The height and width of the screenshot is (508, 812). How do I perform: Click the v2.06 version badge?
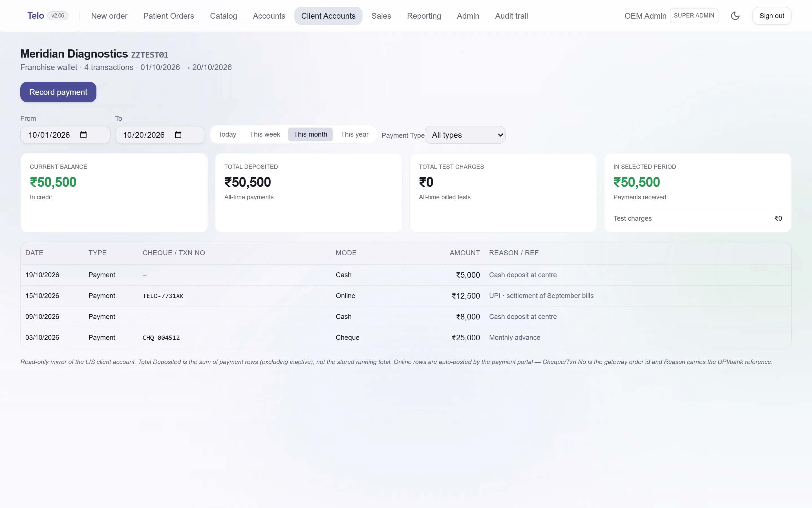pyautogui.click(x=58, y=16)
